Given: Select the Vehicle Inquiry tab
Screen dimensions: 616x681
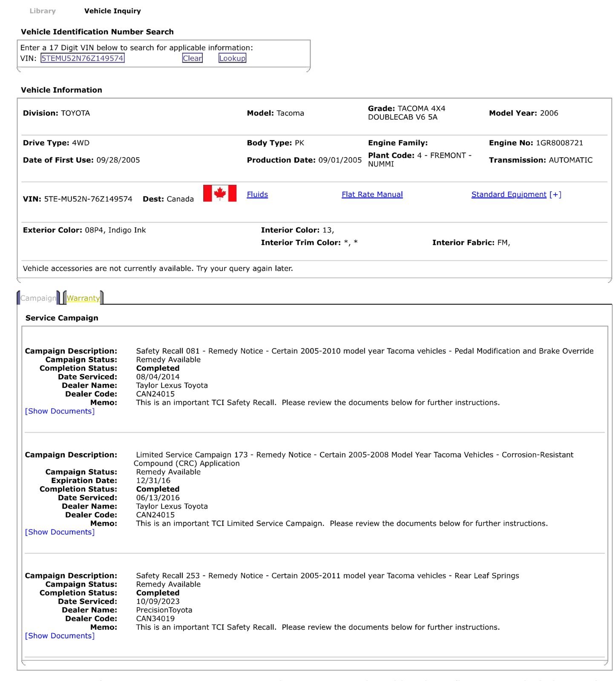Looking at the screenshot, I should (112, 11).
